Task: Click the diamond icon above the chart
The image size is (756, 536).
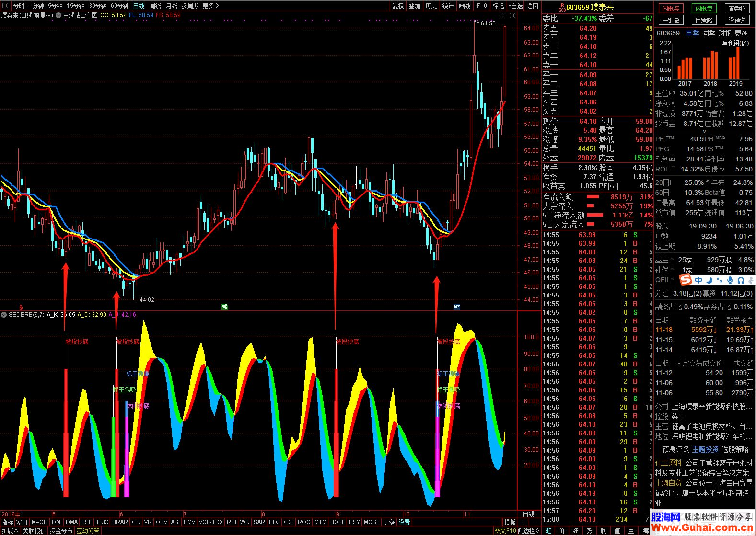Action: coord(504,16)
